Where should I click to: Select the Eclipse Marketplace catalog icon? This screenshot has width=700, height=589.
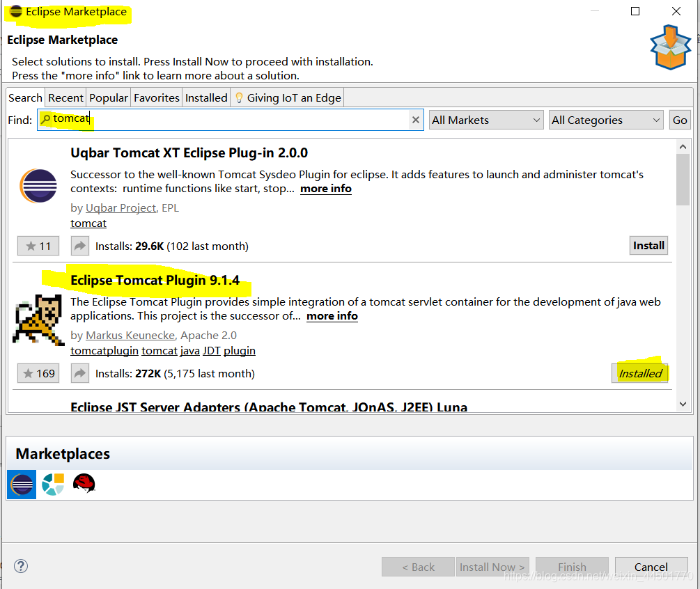click(22, 484)
